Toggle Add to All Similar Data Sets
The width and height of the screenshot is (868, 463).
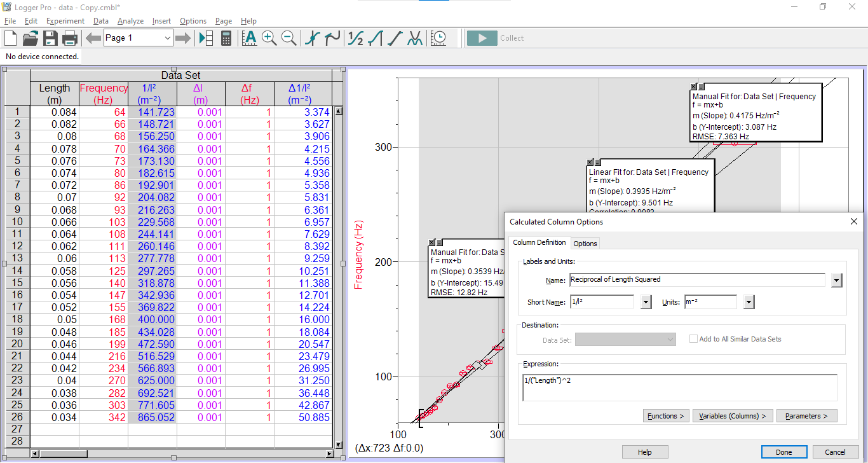694,339
